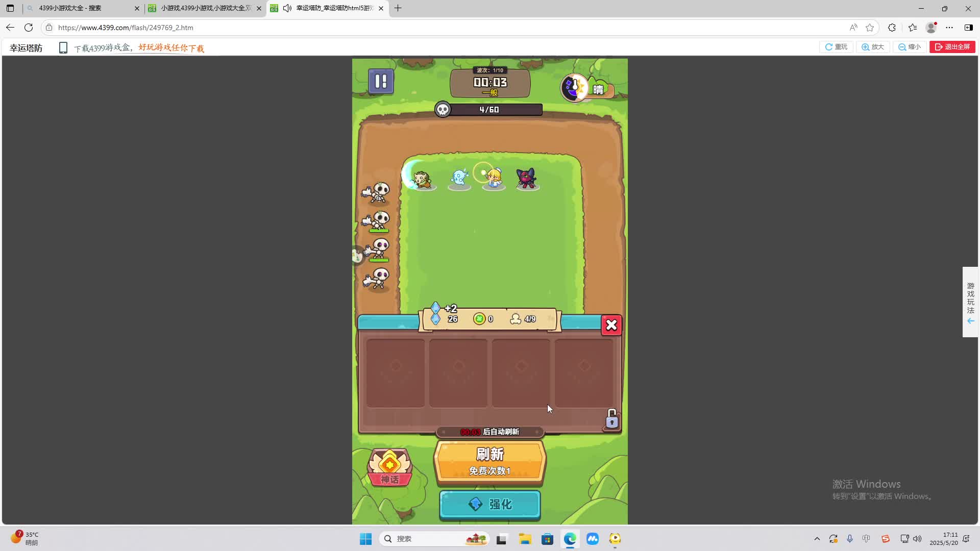
Task: Show hidden system tray icons
Action: (x=817, y=539)
